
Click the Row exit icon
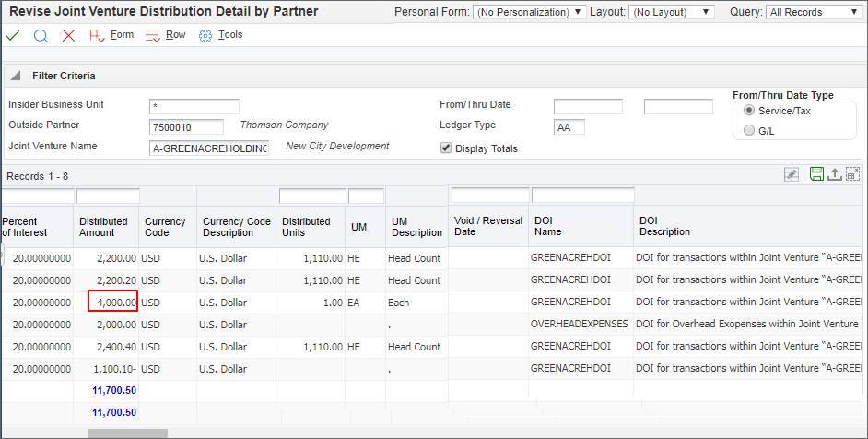(152, 36)
